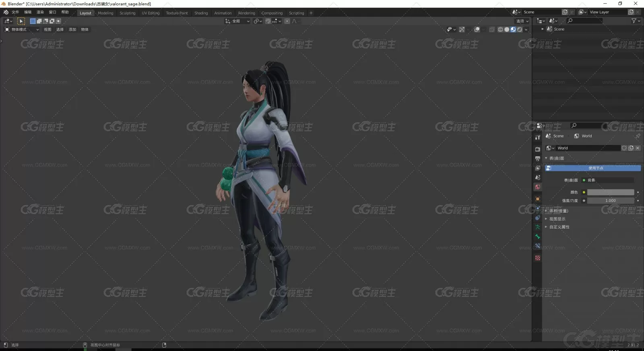Open the viewport 视图 (View) menu
This screenshot has height=351, width=644.
click(47, 29)
